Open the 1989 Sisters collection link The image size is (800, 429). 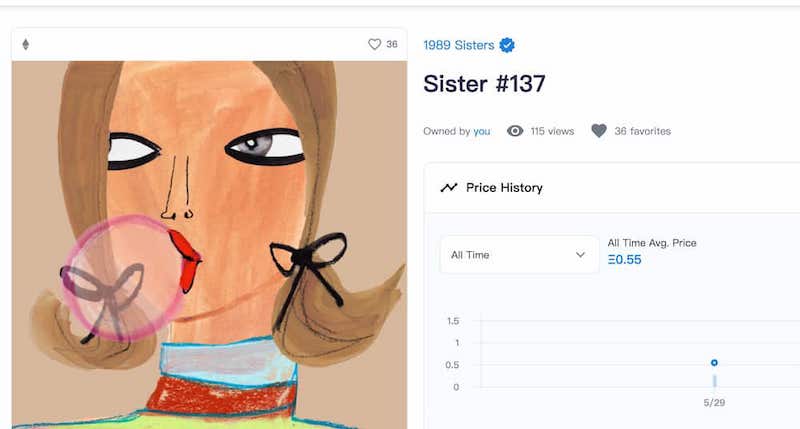coord(458,45)
